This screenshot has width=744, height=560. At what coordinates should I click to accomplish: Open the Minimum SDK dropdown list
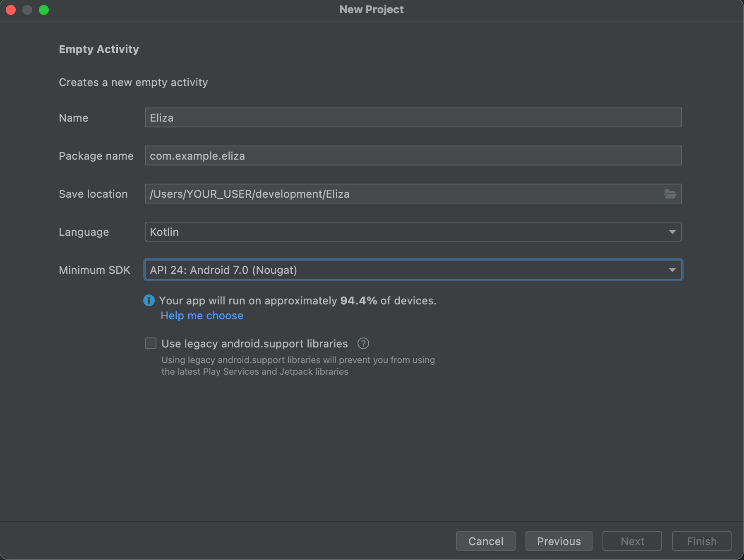(x=413, y=270)
